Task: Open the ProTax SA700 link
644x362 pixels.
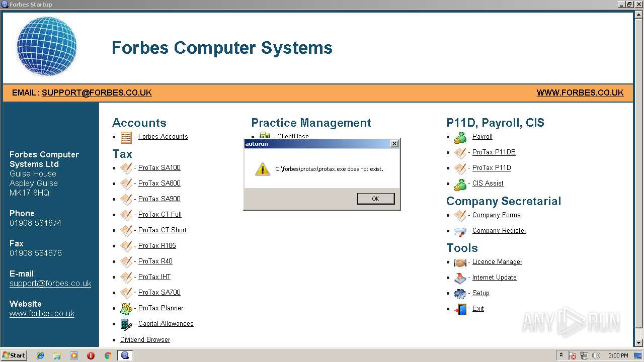Action: pyautogui.click(x=159, y=293)
